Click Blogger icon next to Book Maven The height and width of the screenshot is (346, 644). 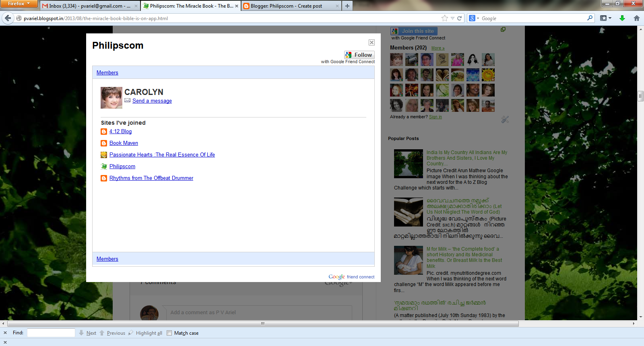104,143
